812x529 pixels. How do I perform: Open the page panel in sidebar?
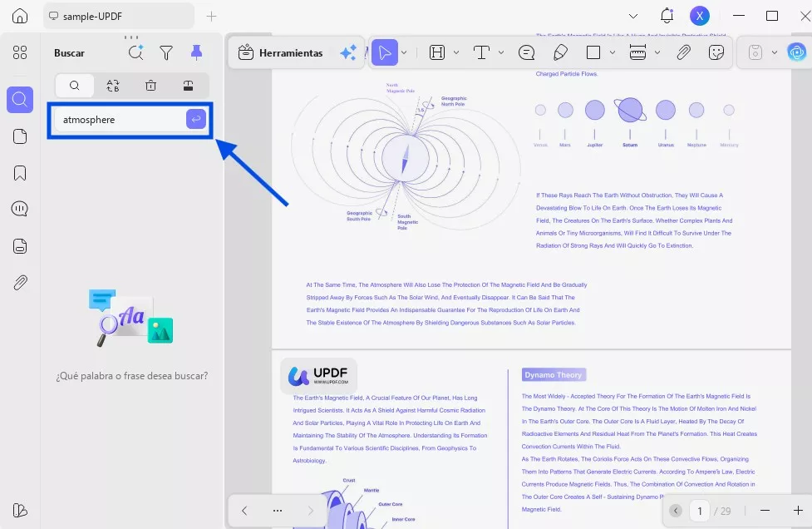click(x=20, y=136)
